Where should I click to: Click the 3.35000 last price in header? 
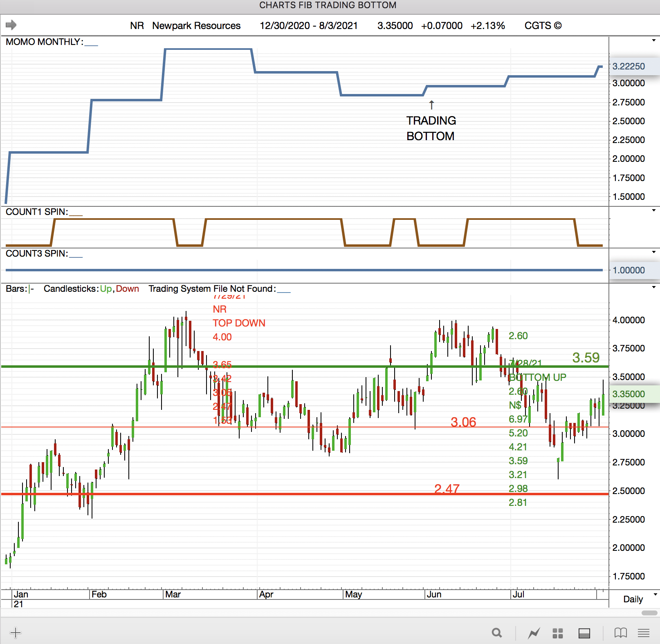(395, 26)
